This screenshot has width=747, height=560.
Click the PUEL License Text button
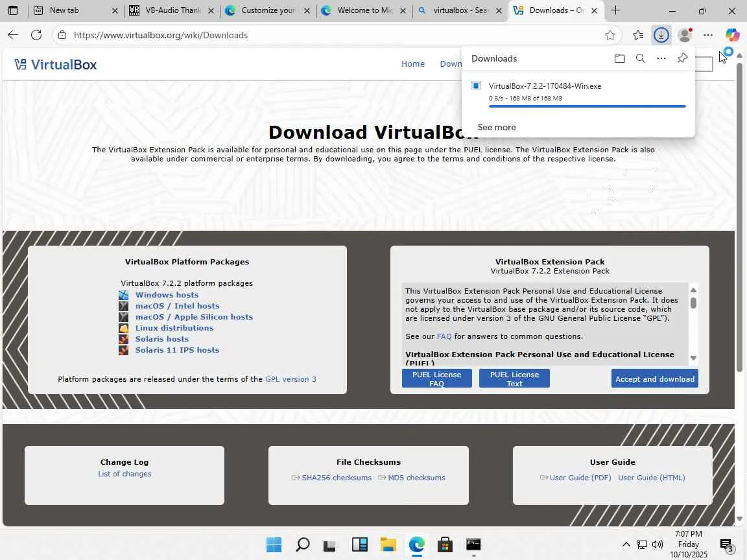point(514,379)
